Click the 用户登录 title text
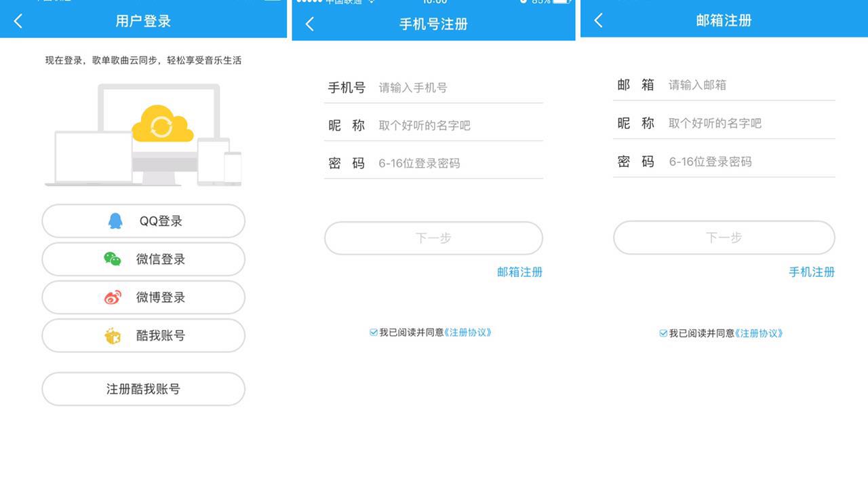 point(143,21)
